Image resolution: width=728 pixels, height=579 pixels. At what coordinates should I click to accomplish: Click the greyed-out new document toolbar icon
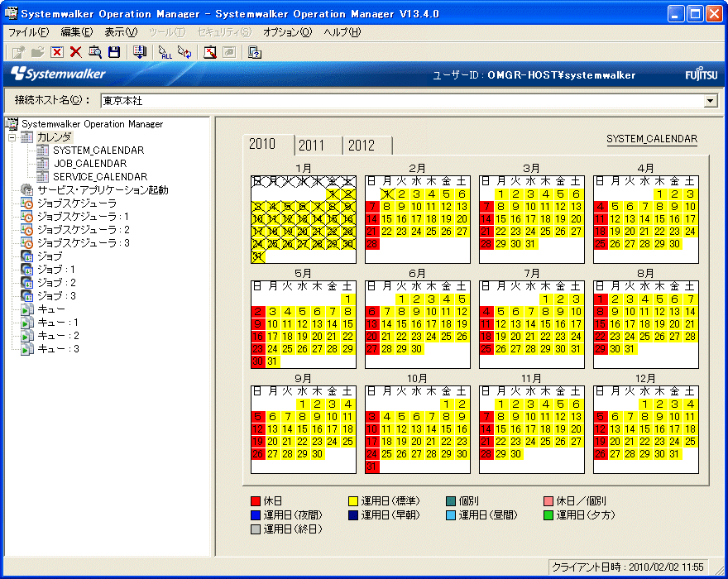click(18, 52)
